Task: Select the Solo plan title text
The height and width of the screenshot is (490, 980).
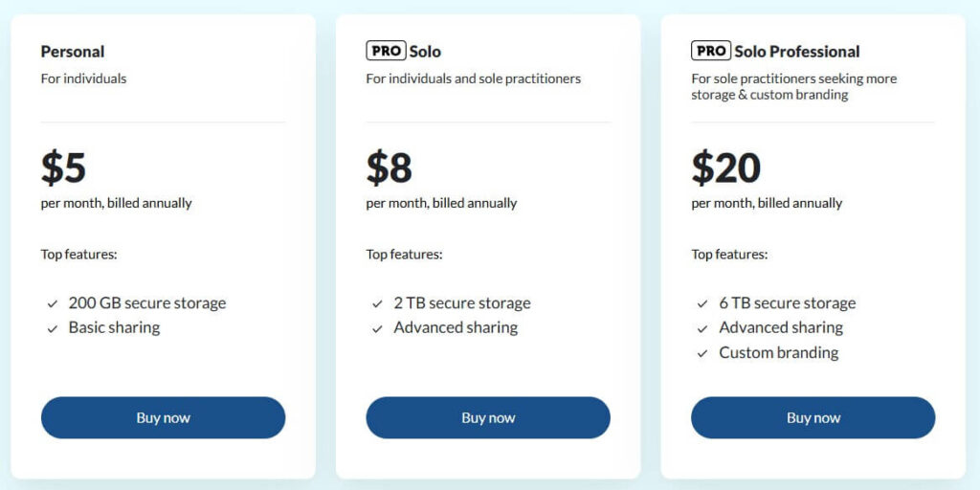Action: tap(425, 52)
